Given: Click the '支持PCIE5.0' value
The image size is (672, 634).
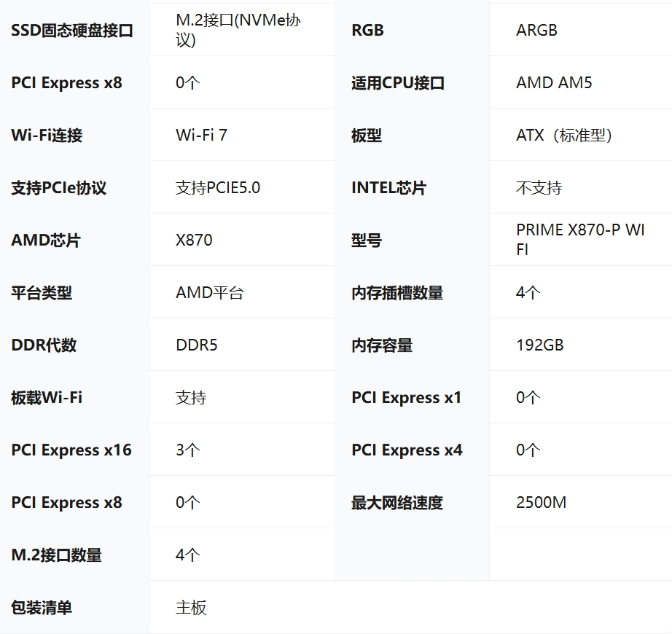Looking at the screenshot, I should [218, 187].
